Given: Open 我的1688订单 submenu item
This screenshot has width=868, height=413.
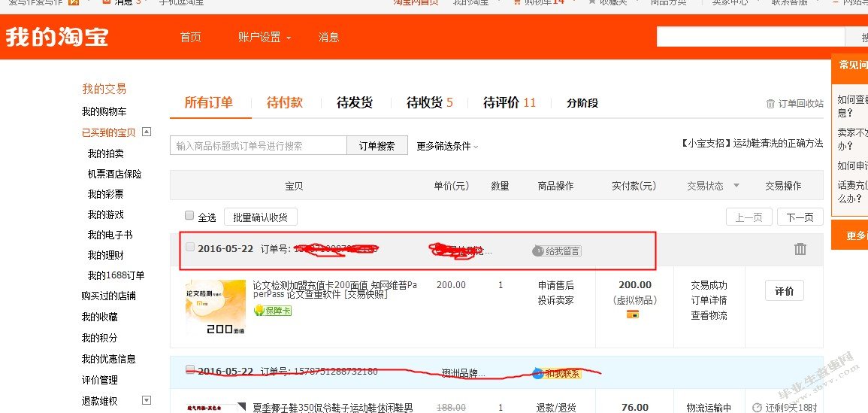Looking at the screenshot, I should pos(116,275).
